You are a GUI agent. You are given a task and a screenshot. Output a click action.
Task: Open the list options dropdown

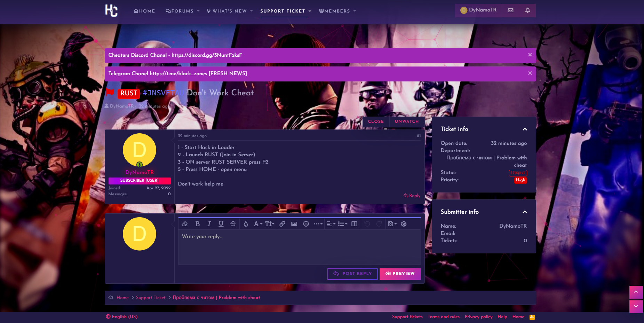(343, 224)
